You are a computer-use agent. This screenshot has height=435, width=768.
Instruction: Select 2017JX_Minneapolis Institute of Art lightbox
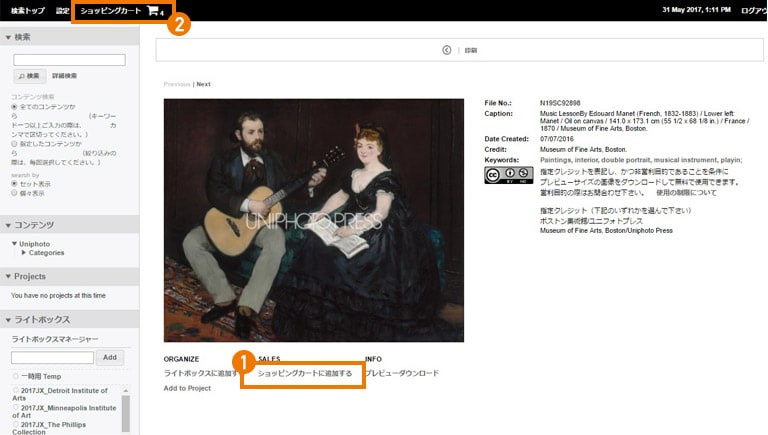pos(16,407)
